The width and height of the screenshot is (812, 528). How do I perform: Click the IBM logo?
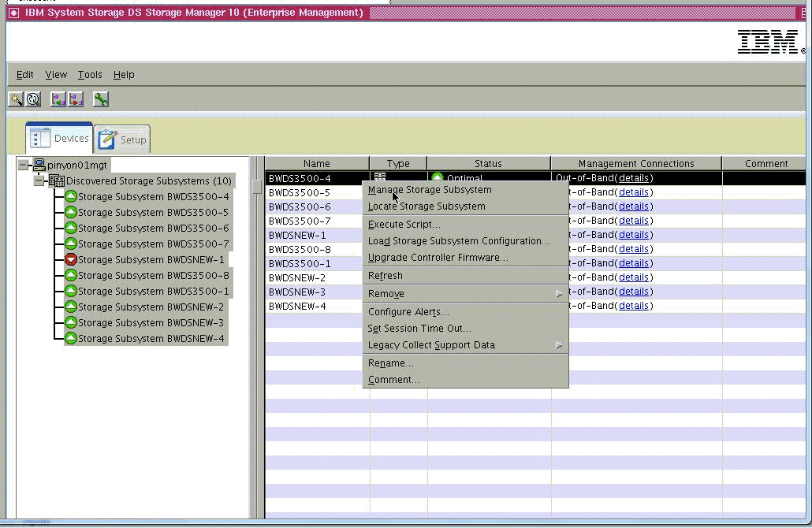769,43
